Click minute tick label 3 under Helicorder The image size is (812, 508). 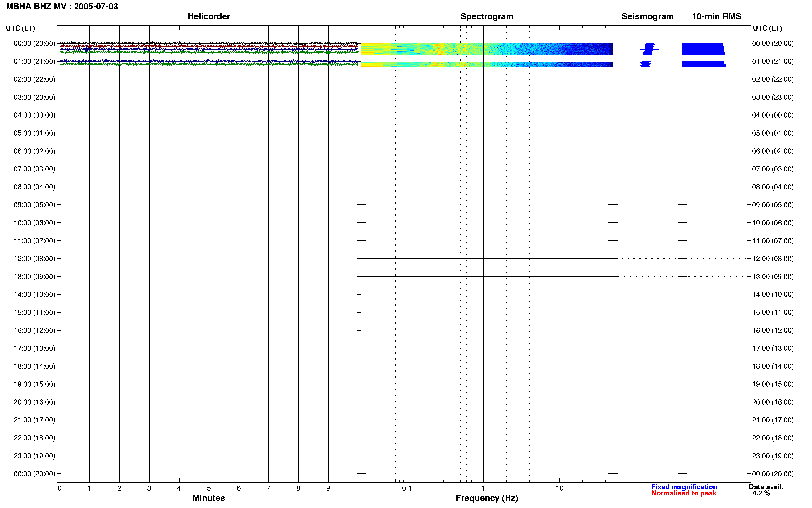pos(149,488)
